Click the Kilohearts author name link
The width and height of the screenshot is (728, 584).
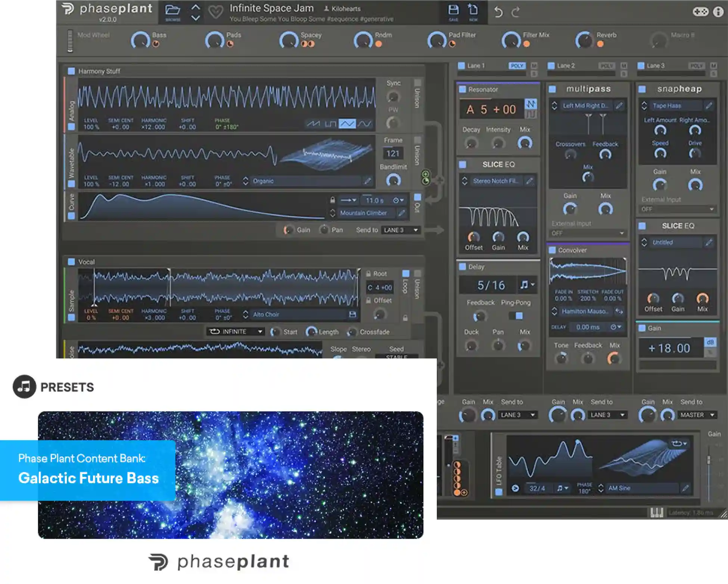pos(347,9)
